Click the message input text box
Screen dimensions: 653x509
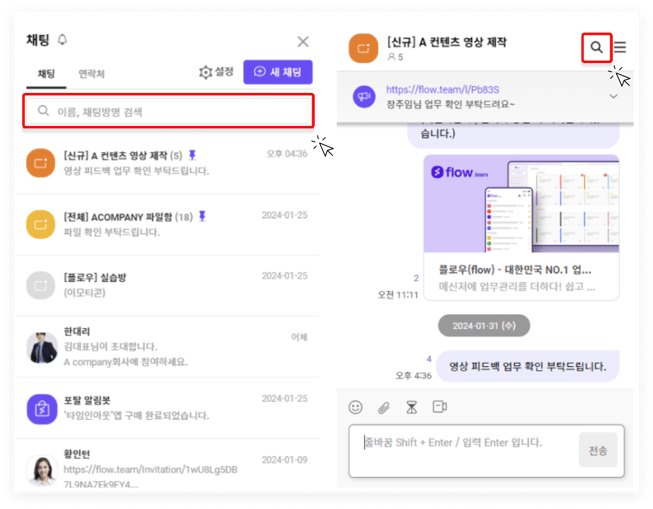point(460,449)
